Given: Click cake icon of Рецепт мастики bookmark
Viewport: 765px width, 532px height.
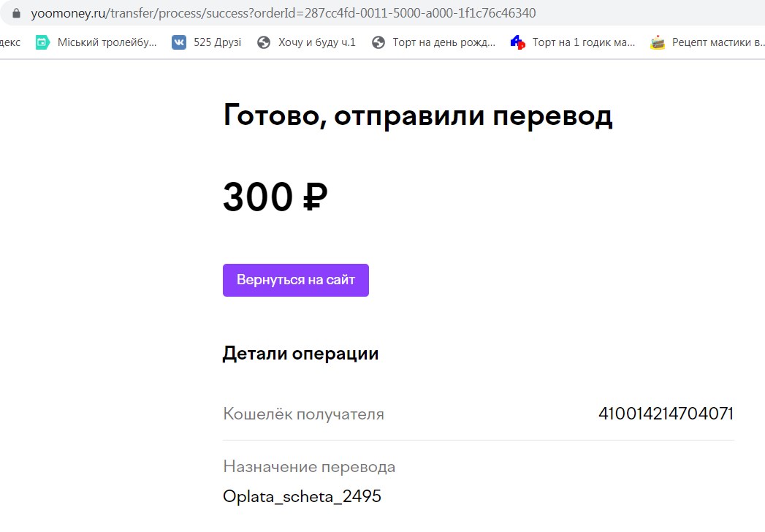Looking at the screenshot, I should 658,42.
